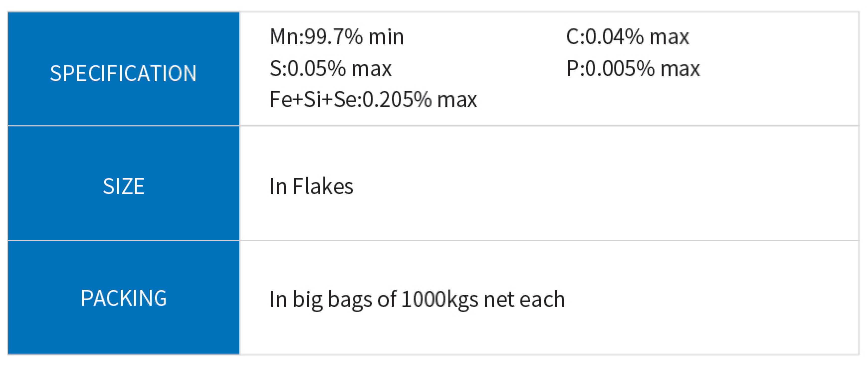Screen dimensions: 868x368
Task: Click the S:0.05% max value
Action: [x=331, y=69]
